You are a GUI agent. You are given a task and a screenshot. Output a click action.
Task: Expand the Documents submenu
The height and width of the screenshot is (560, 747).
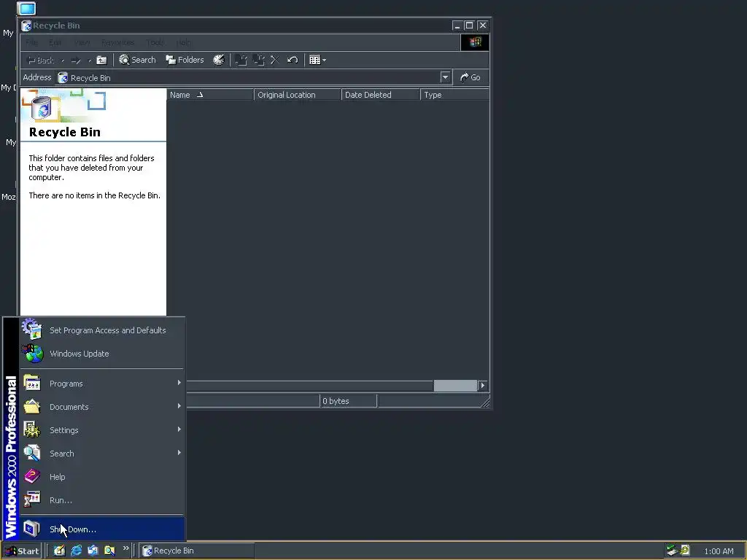coord(101,407)
